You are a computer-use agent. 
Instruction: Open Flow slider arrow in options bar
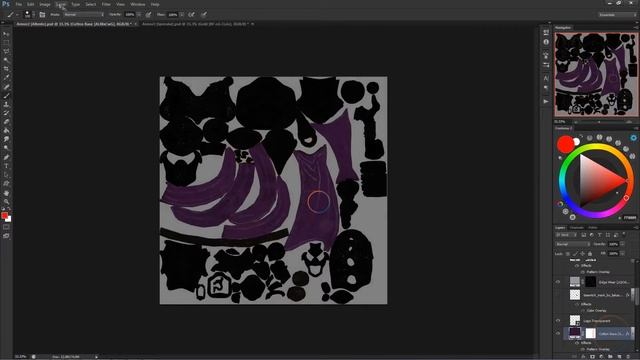(x=182, y=15)
